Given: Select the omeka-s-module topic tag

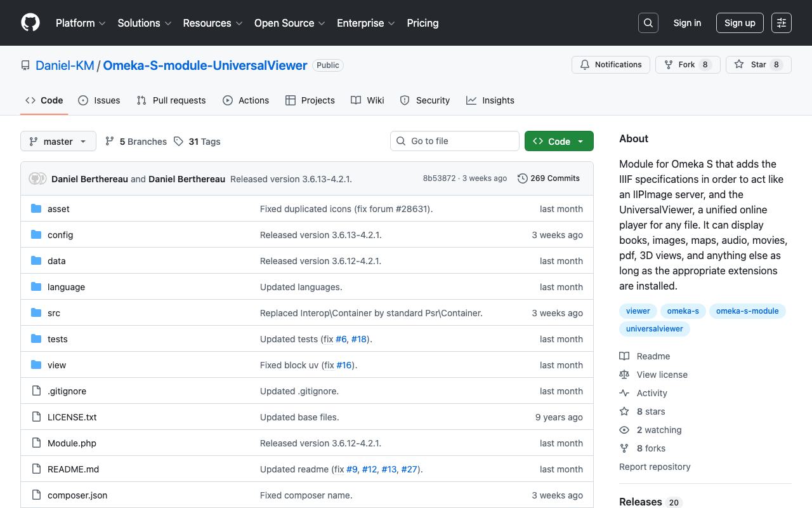Looking at the screenshot, I should pyautogui.click(x=747, y=311).
